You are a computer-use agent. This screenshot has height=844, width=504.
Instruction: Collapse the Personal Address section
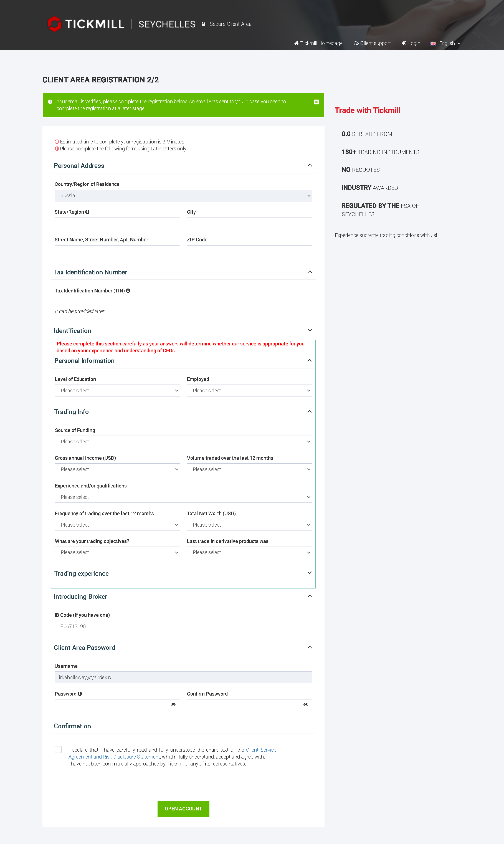pyautogui.click(x=309, y=165)
